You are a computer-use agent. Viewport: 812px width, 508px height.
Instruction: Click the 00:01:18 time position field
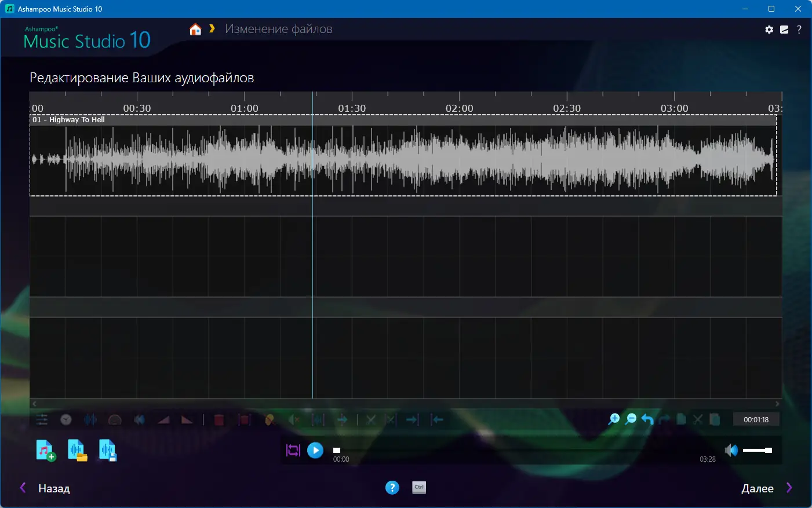point(756,419)
